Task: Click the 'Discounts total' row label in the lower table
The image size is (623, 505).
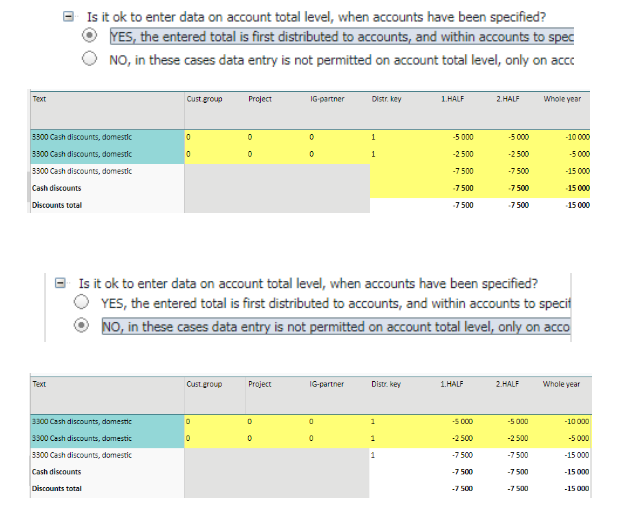Action: [57, 489]
